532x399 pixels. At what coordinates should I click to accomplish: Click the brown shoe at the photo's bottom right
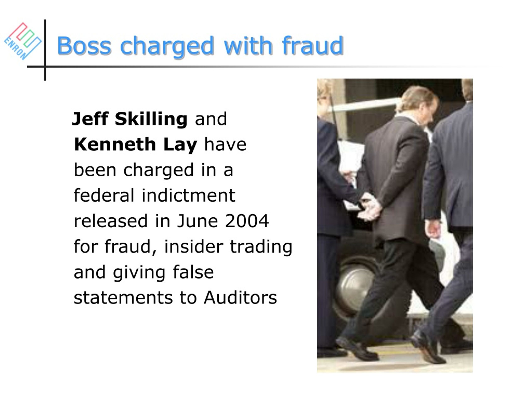428,347
